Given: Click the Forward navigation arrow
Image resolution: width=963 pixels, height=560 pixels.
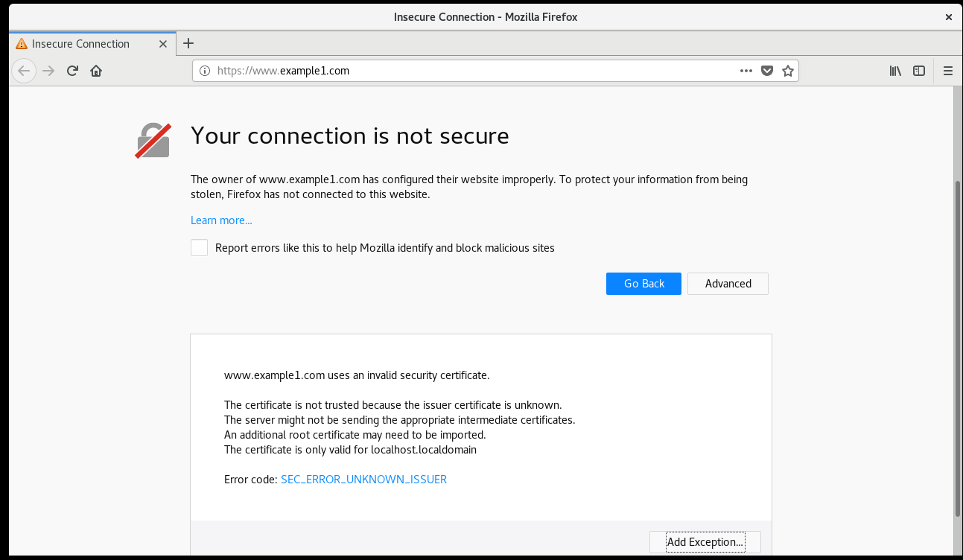Looking at the screenshot, I should click(48, 71).
